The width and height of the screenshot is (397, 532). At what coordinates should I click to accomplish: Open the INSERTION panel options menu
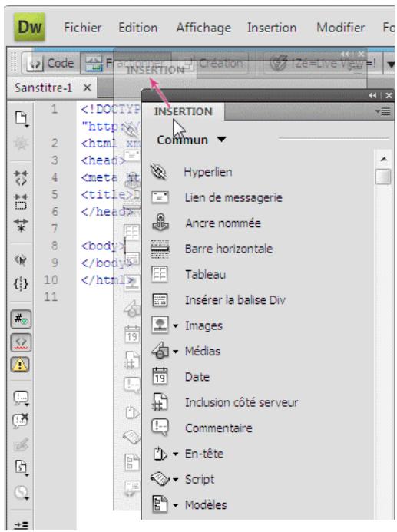385,111
